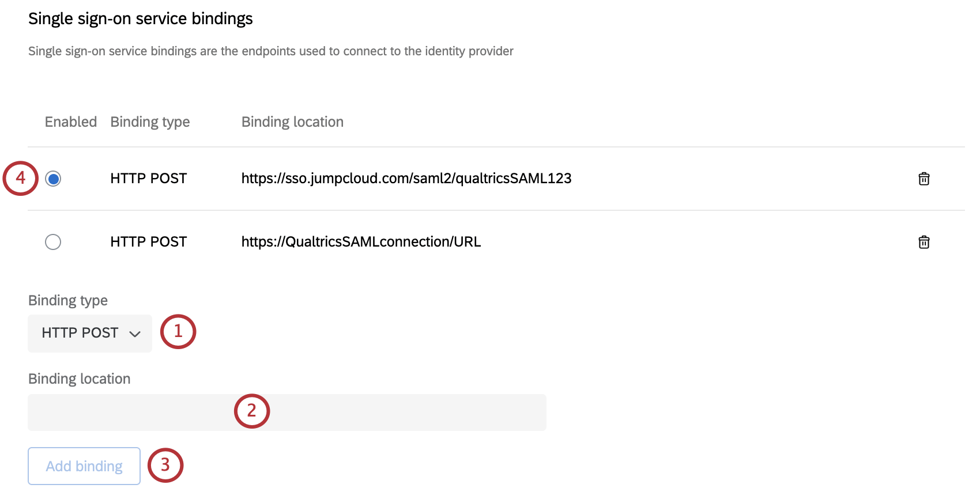Image resolution: width=980 pixels, height=492 pixels.
Task: Click the trash icon on the first binding row
Action: tap(924, 179)
